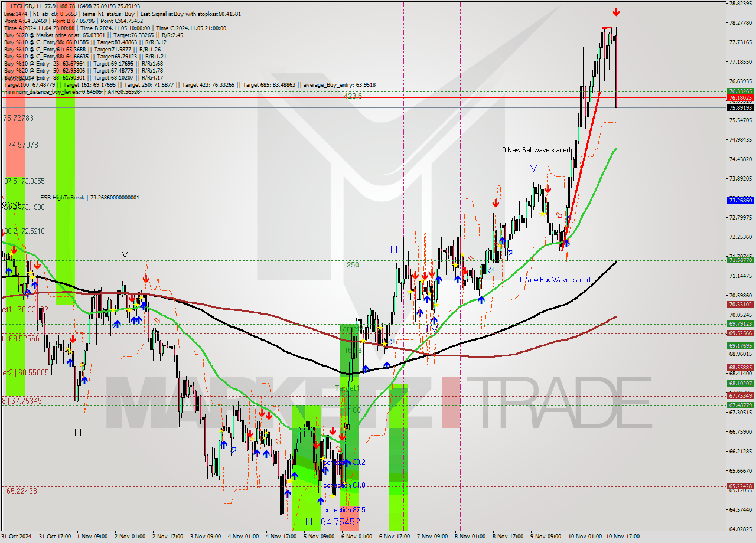
Task: Click the 'correction 61.8' label
Action: coord(344,485)
